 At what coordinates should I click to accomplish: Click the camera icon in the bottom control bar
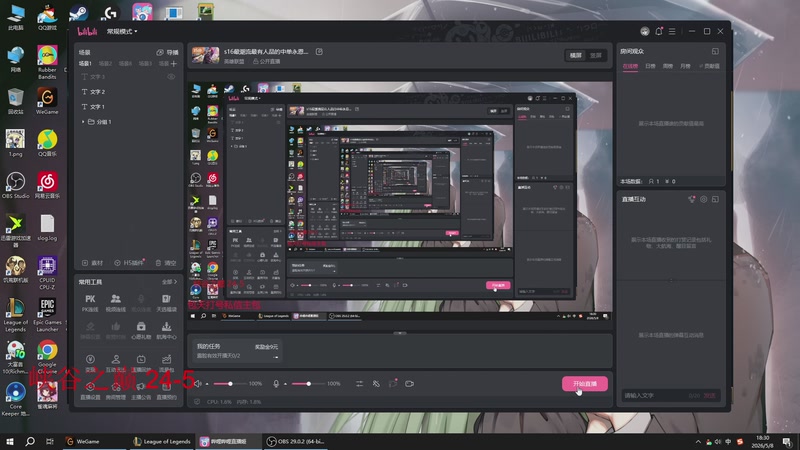409,384
